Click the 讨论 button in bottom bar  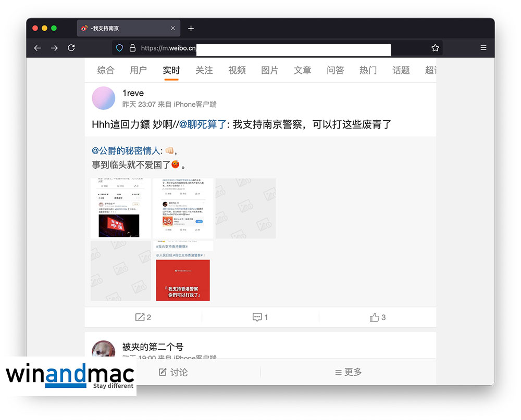point(173,372)
